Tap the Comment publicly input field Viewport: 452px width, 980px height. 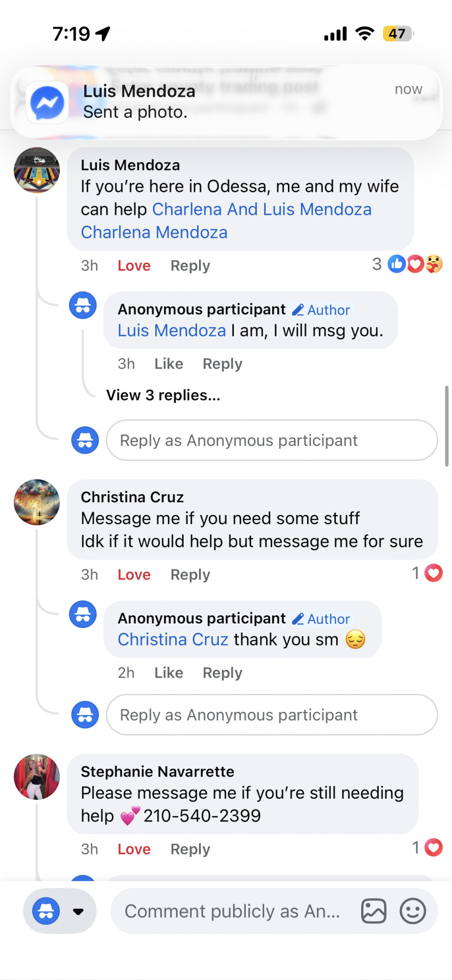point(232,911)
